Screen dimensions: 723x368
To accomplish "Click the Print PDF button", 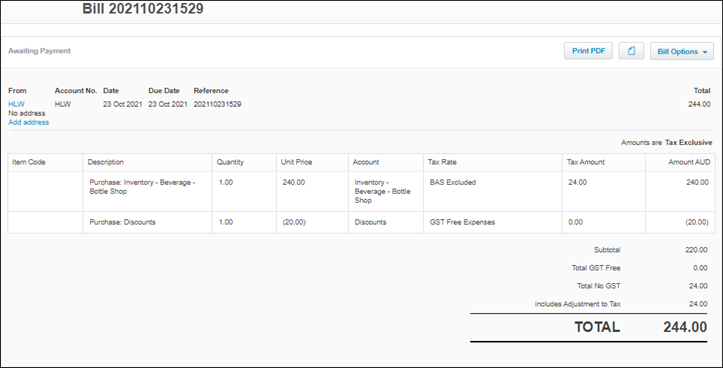I will tap(588, 51).
